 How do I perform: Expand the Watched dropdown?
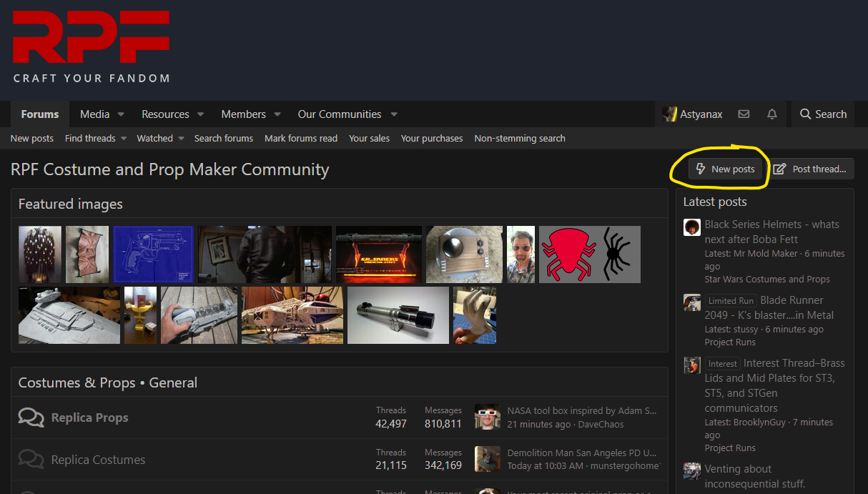tap(181, 139)
